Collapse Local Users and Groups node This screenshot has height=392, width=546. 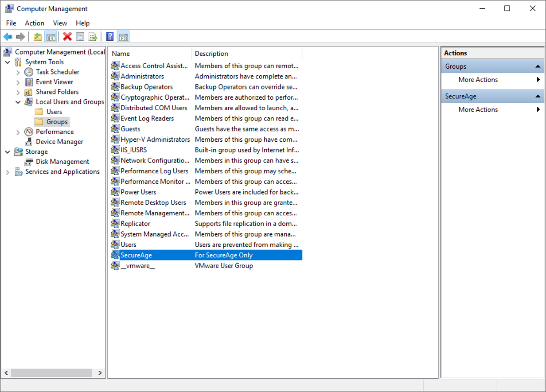pyautogui.click(x=18, y=102)
